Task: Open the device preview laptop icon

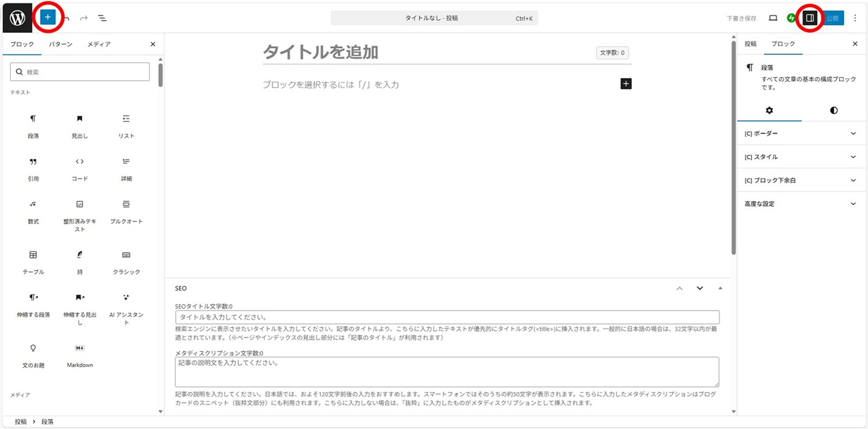Action: [773, 18]
